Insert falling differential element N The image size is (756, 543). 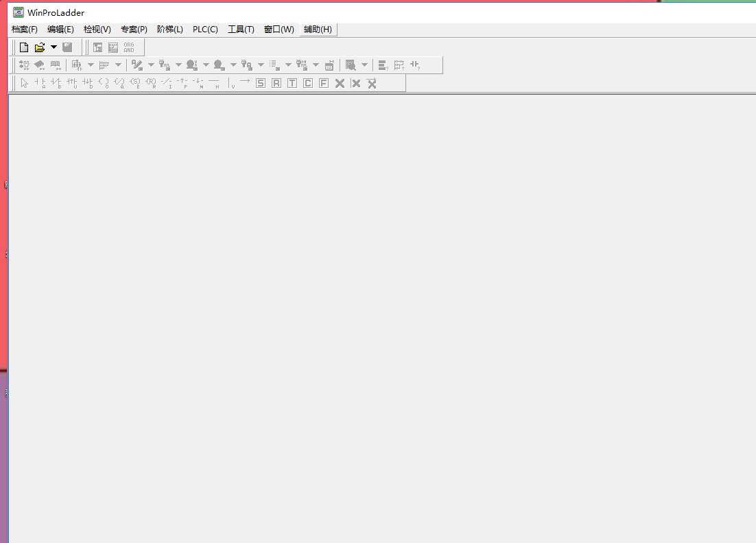coord(198,83)
